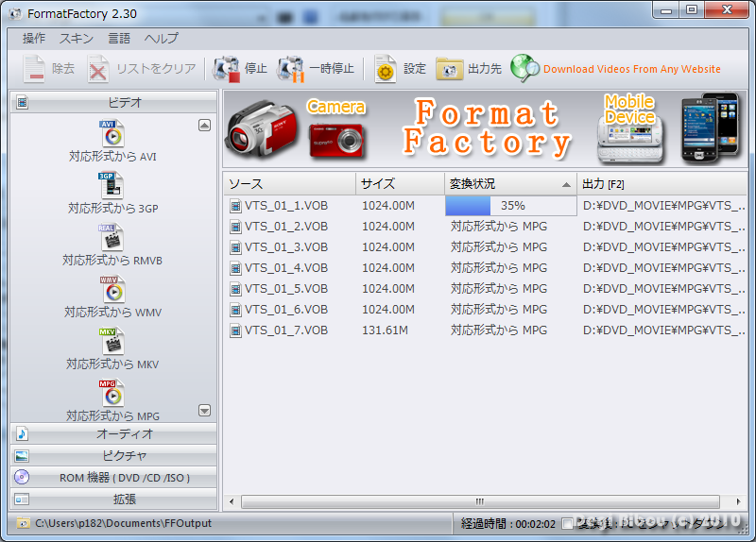Select the WMV conversion icon
This screenshot has height=542, width=756.
pyautogui.click(x=112, y=289)
